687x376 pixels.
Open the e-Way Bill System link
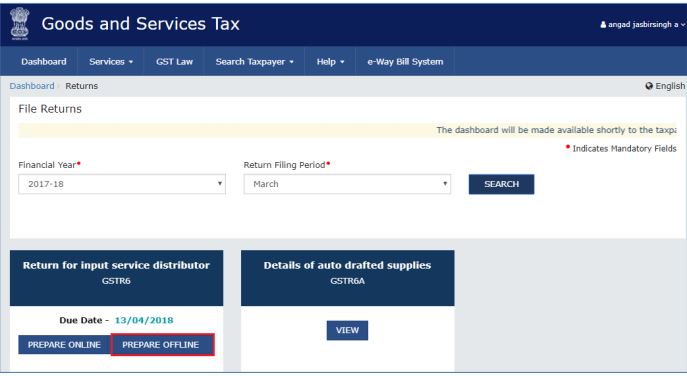pos(405,62)
